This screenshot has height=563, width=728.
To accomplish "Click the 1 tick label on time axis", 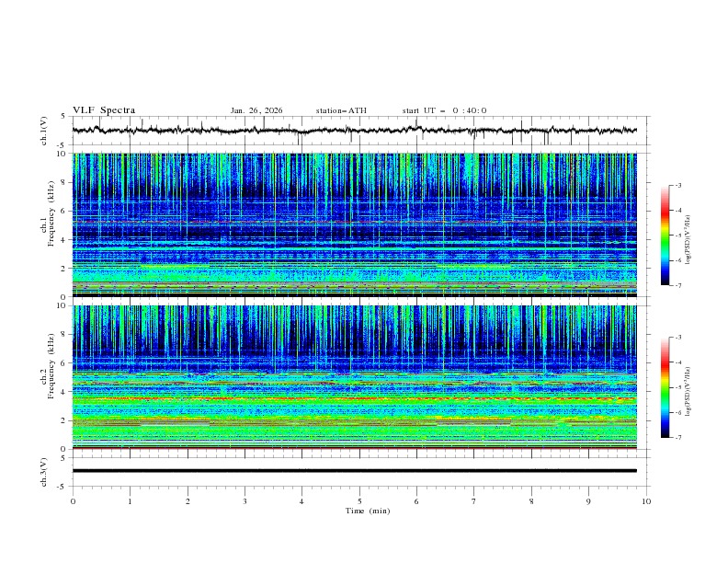I will coord(130,501).
